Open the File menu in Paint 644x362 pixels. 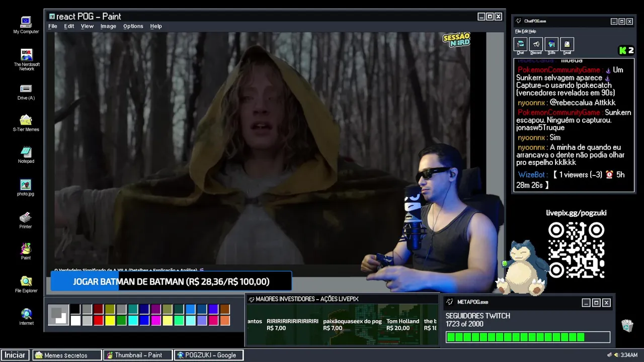click(x=52, y=26)
